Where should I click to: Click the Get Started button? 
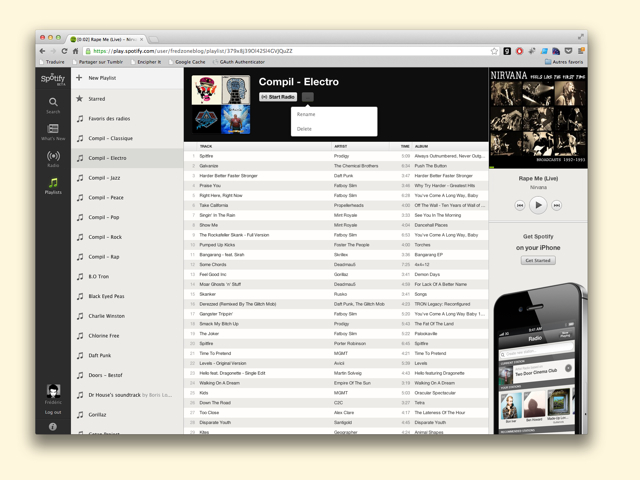click(x=538, y=260)
